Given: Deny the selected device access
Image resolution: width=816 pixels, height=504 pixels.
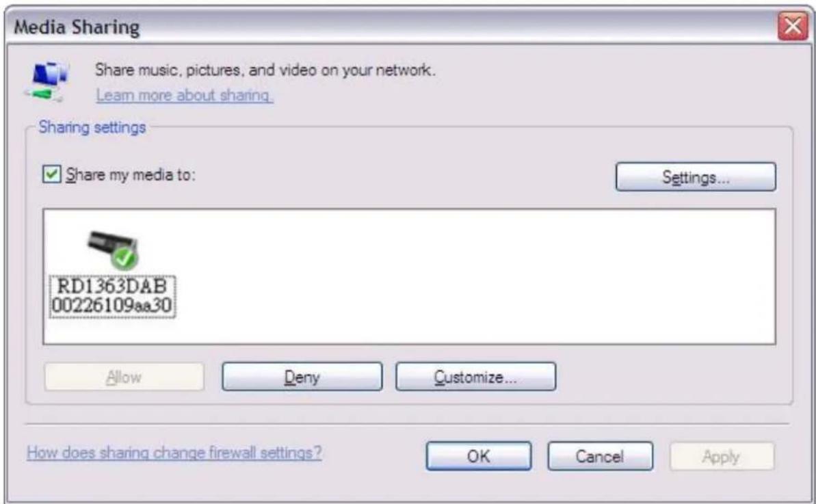Looking at the screenshot, I should 302,377.
